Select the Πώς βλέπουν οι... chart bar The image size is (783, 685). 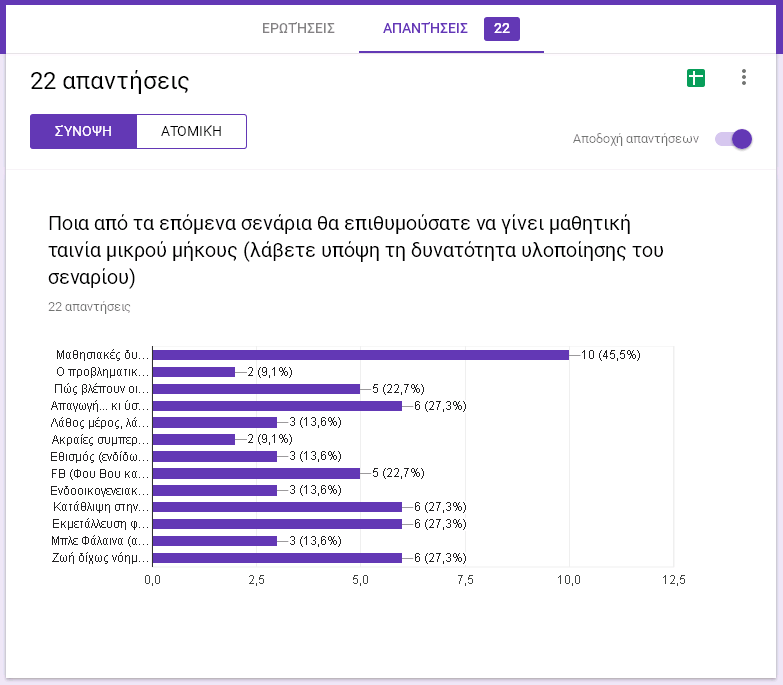(x=256, y=389)
